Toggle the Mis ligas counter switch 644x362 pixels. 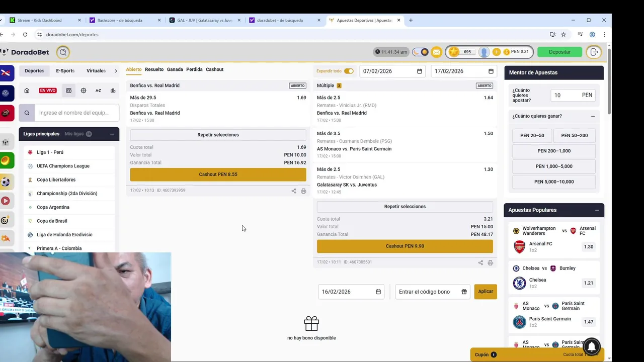point(89,134)
